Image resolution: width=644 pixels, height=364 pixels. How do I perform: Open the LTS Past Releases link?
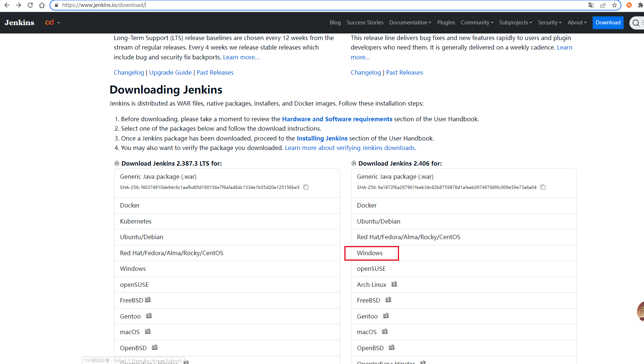215,72
